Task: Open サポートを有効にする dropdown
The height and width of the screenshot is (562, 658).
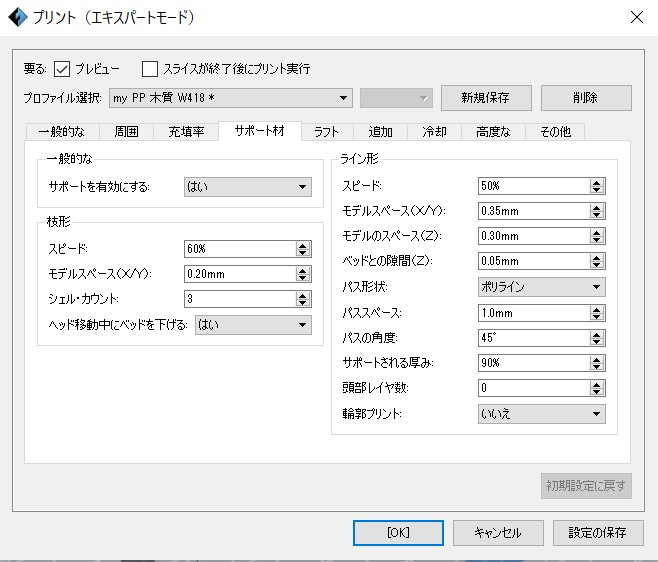Action: click(248, 187)
